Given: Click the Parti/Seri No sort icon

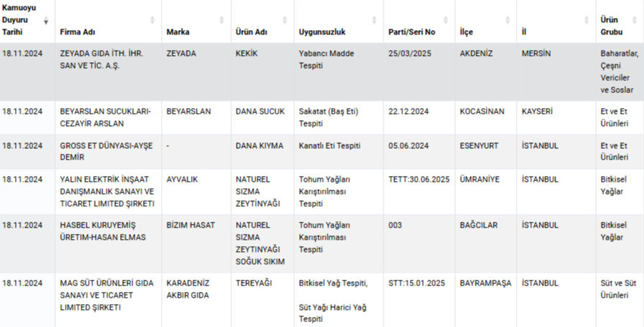Looking at the screenshot, I should coord(449,21).
